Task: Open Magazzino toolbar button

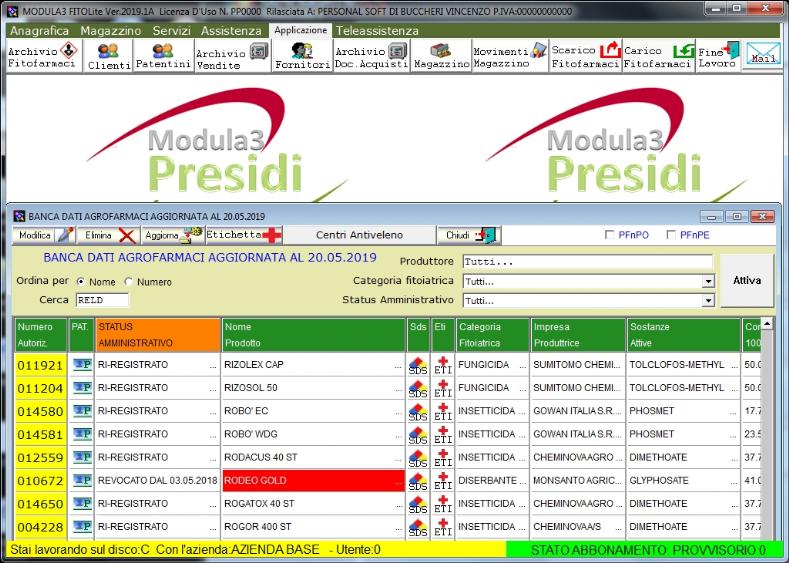Action: (x=441, y=56)
